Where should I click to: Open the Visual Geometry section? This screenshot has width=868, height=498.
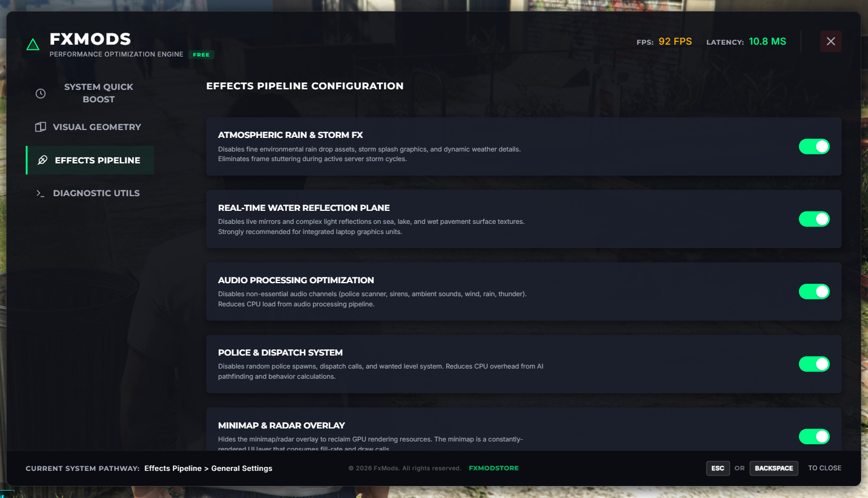pyautogui.click(x=90, y=127)
